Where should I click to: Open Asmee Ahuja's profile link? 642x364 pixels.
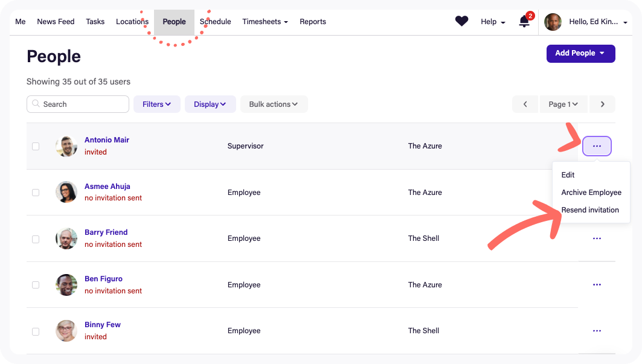coord(107,187)
